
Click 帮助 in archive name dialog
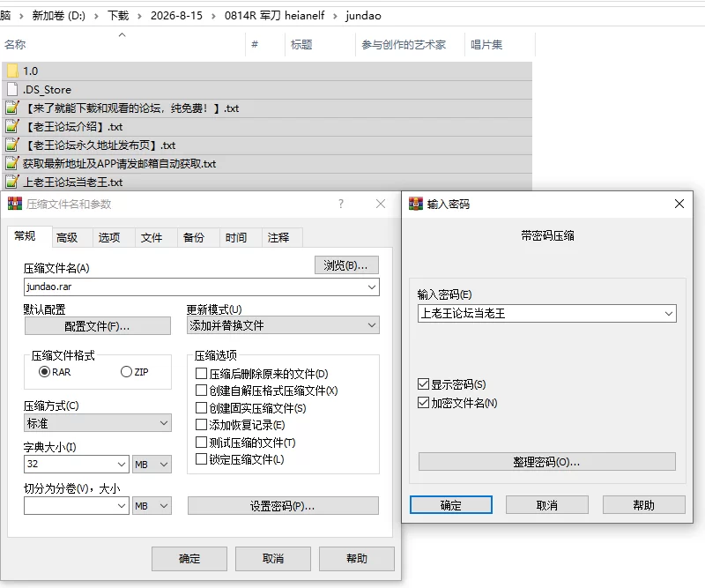click(357, 559)
